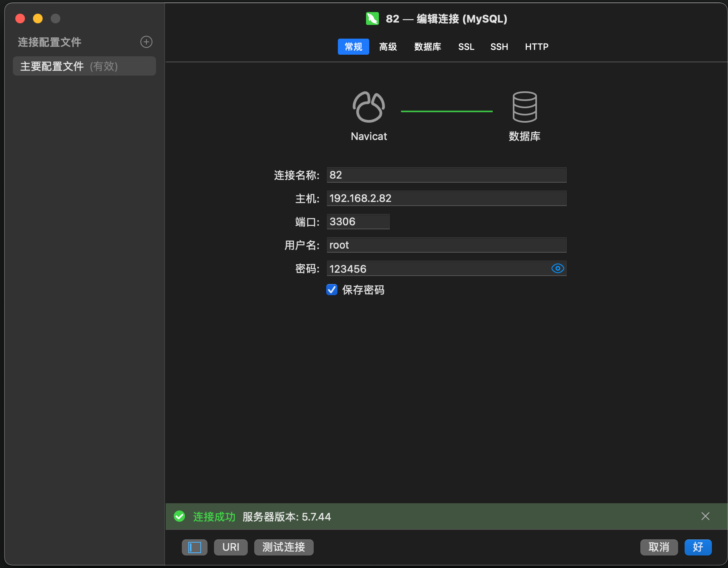Focus the 用户名 input field
728x568 pixels.
(x=446, y=245)
